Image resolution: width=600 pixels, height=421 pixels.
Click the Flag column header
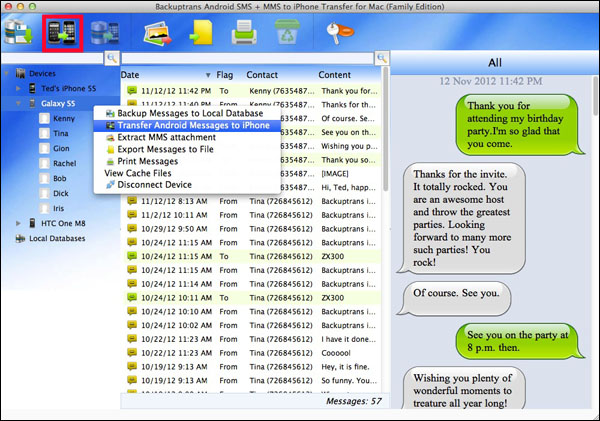(x=225, y=75)
